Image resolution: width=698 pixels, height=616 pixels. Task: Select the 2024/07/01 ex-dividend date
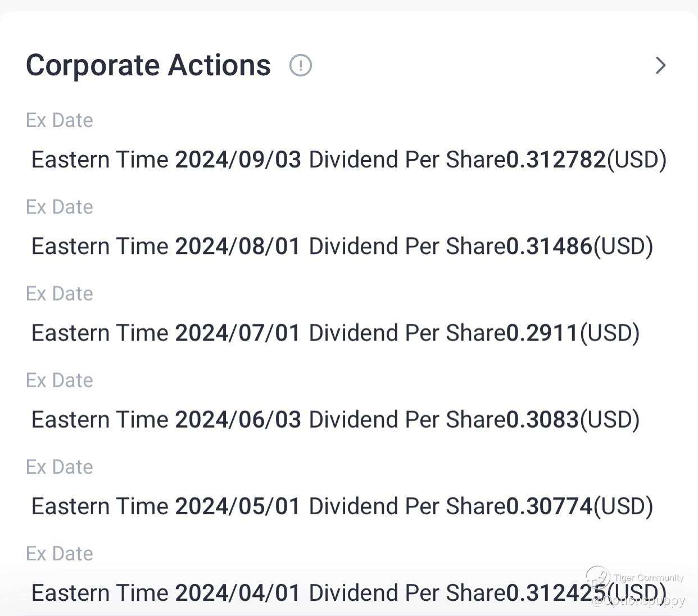pyautogui.click(x=238, y=333)
